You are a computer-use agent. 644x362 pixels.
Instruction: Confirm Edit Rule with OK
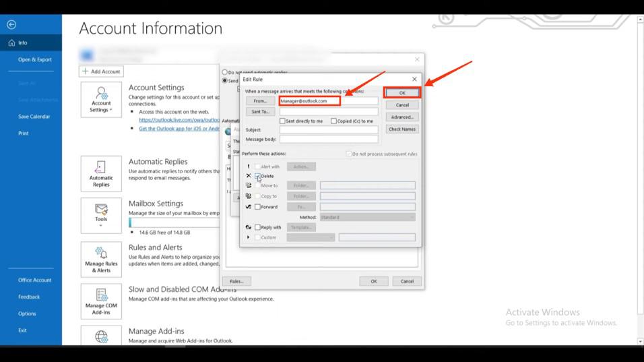pyautogui.click(x=402, y=93)
